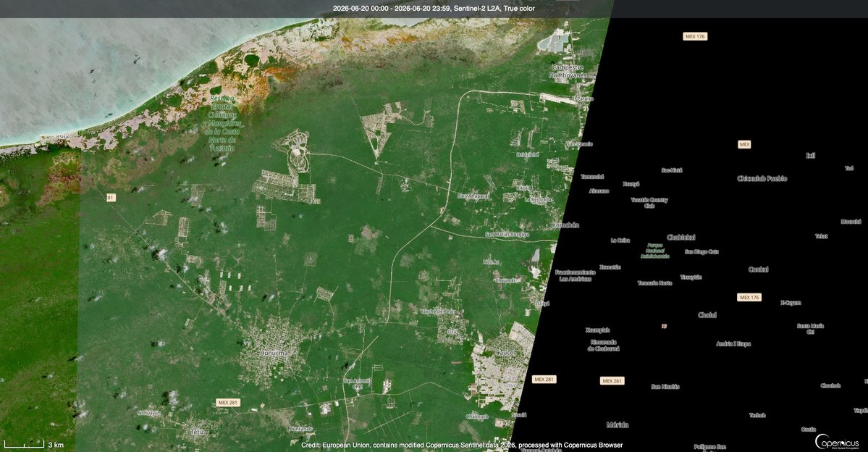This screenshot has width=868, height=452.
Task: Click the Chicxulub Pueblo label
Action: point(762,178)
